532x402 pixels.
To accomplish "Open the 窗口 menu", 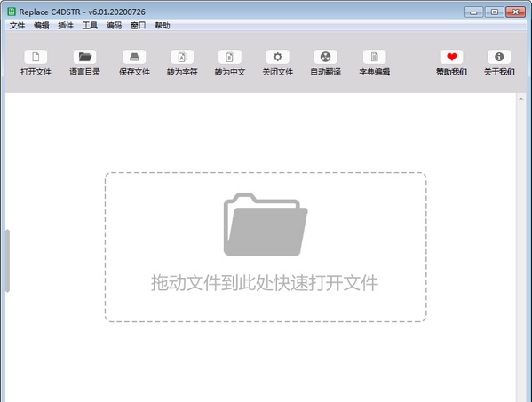I will tap(138, 26).
